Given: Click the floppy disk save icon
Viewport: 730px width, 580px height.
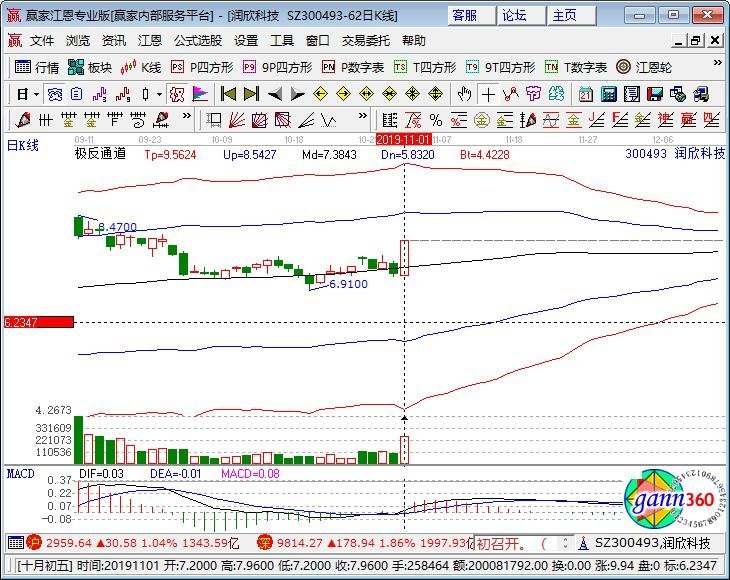Looking at the screenshot, I should (x=655, y=94).
